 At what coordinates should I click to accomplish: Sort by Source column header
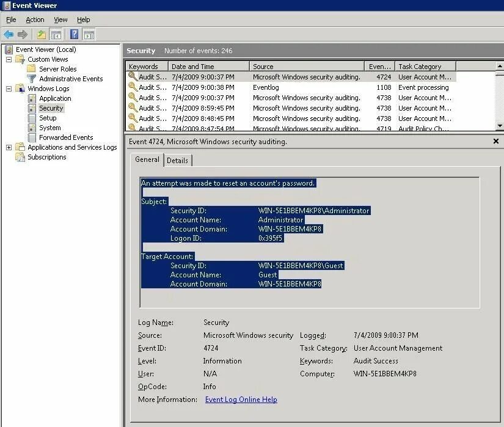pos(307,67)
